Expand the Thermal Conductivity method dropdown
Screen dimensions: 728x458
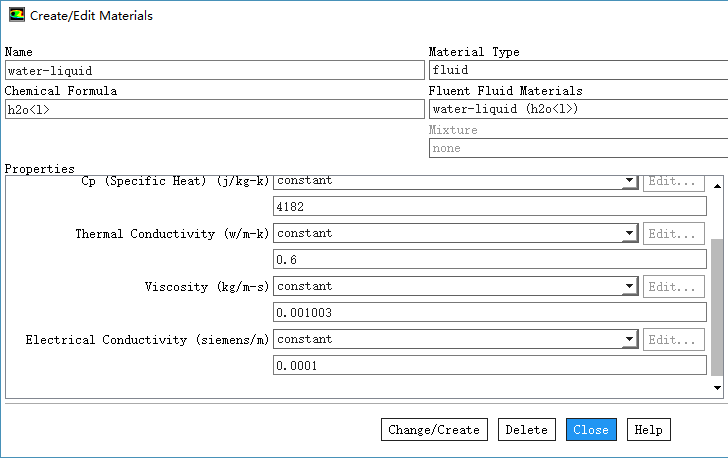point(629,234)
